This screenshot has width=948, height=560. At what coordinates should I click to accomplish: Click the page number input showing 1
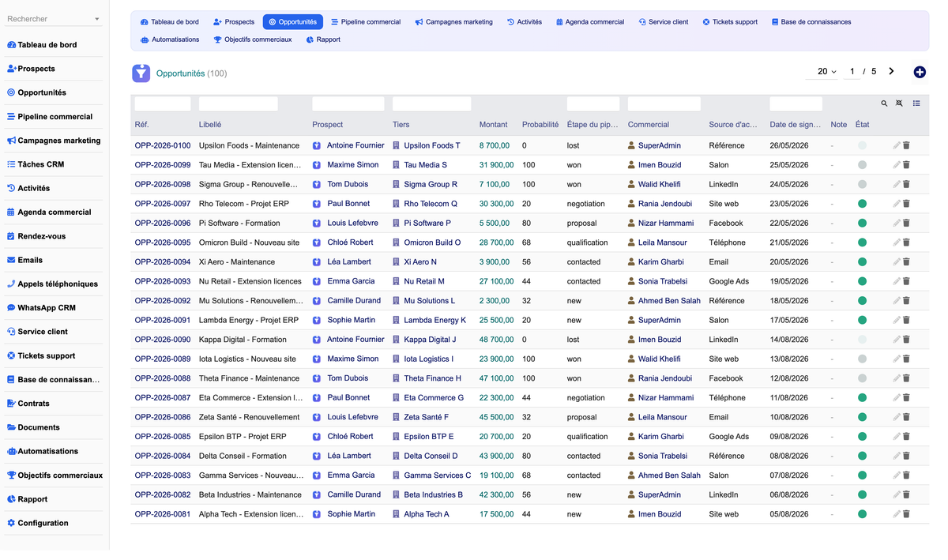(852, 71)
